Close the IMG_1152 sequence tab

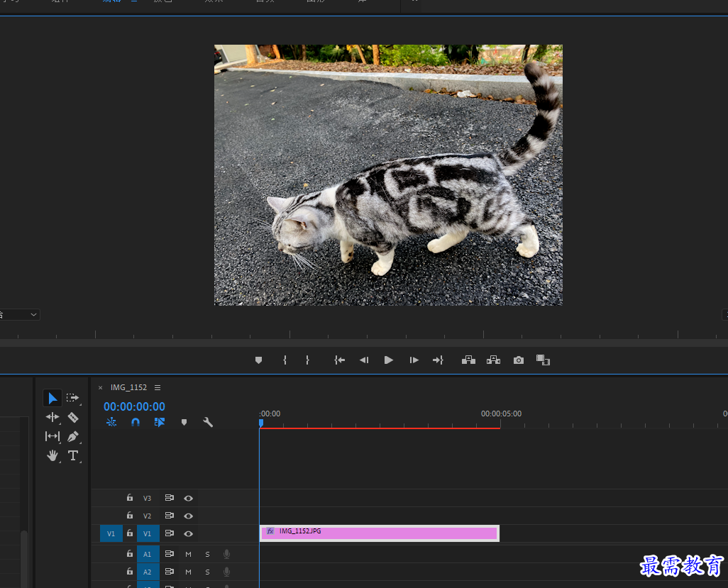(100, 387)
